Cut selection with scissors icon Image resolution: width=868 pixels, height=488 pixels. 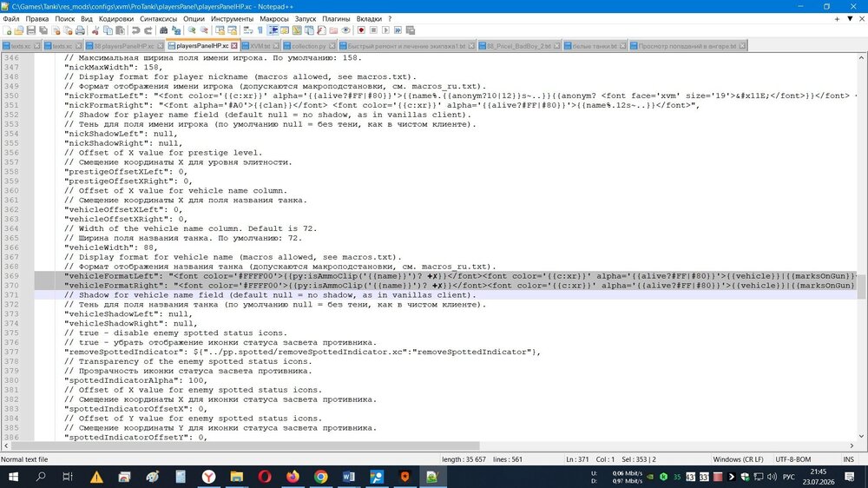pyautogui.click(x=95, y=30)
